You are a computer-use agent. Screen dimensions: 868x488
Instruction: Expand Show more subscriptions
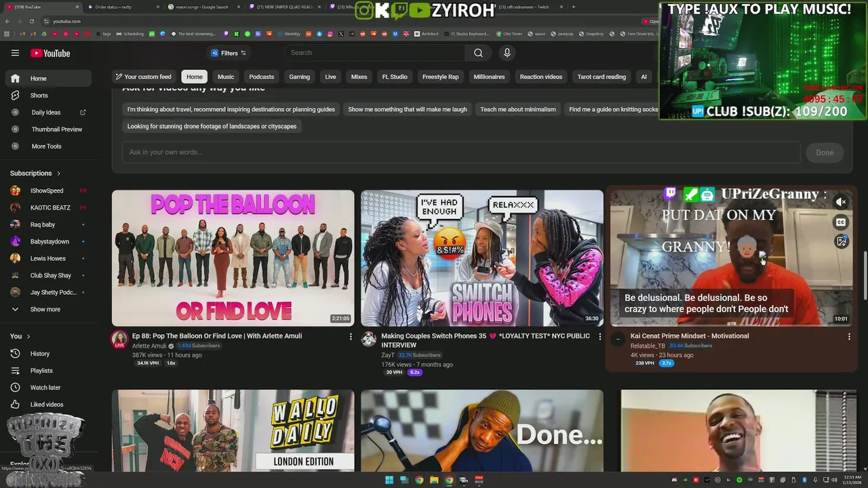[47, 310]
